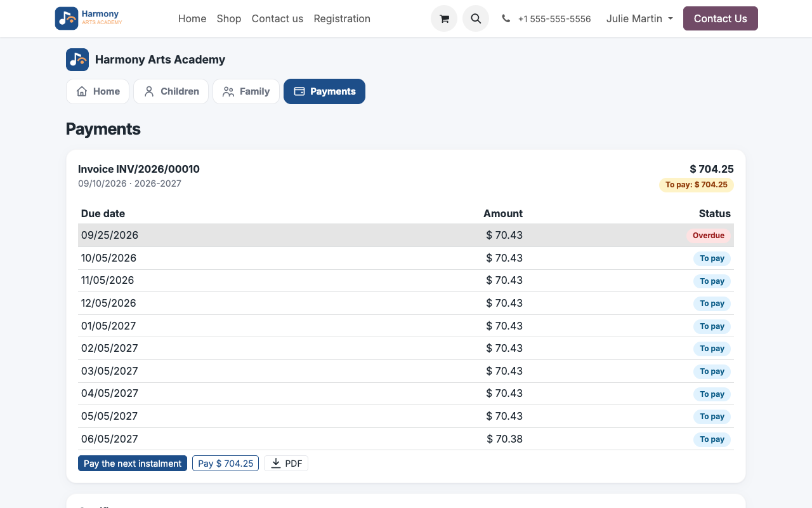
Task: Click the amount $ 70.38
Action: [x=505, y=439]
